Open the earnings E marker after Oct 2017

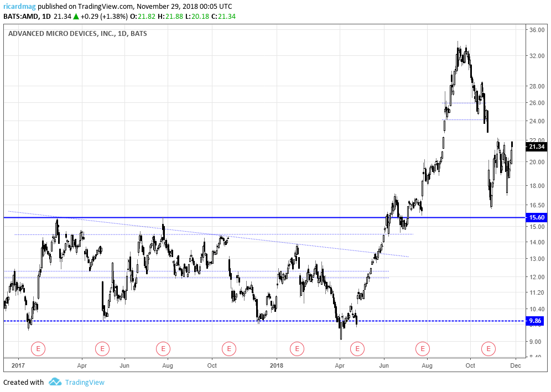(x=229, y=349)
